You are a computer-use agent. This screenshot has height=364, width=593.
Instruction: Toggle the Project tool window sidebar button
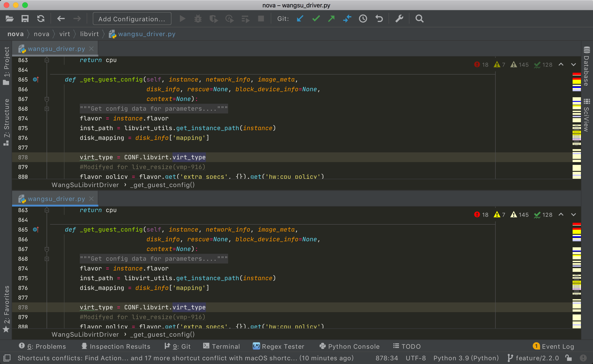click(6, 66)
